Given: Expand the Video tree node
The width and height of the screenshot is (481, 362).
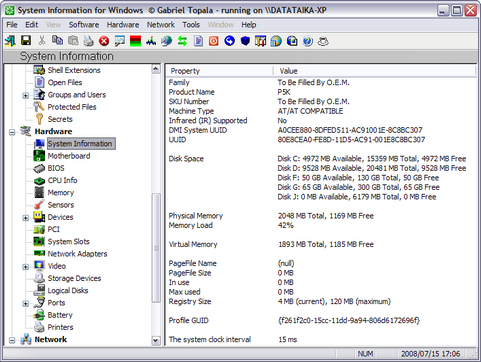Looking at the screenshot, I should pos(25,267).
